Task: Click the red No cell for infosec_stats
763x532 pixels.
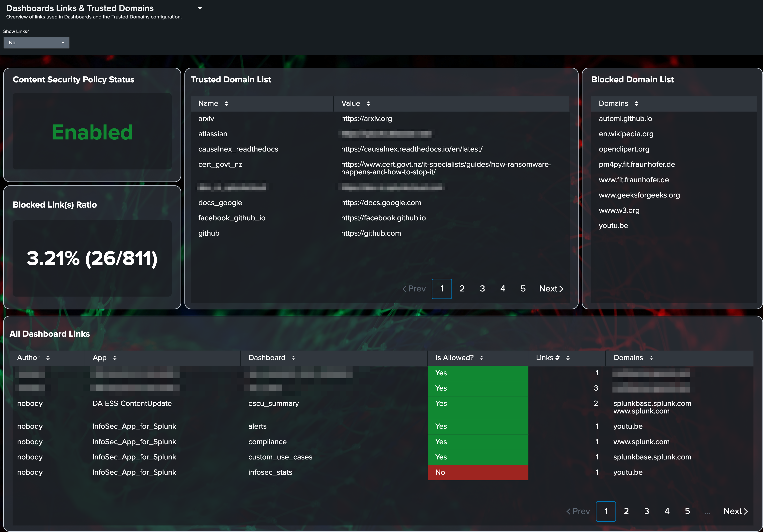Action: click(x=477, y=472)
